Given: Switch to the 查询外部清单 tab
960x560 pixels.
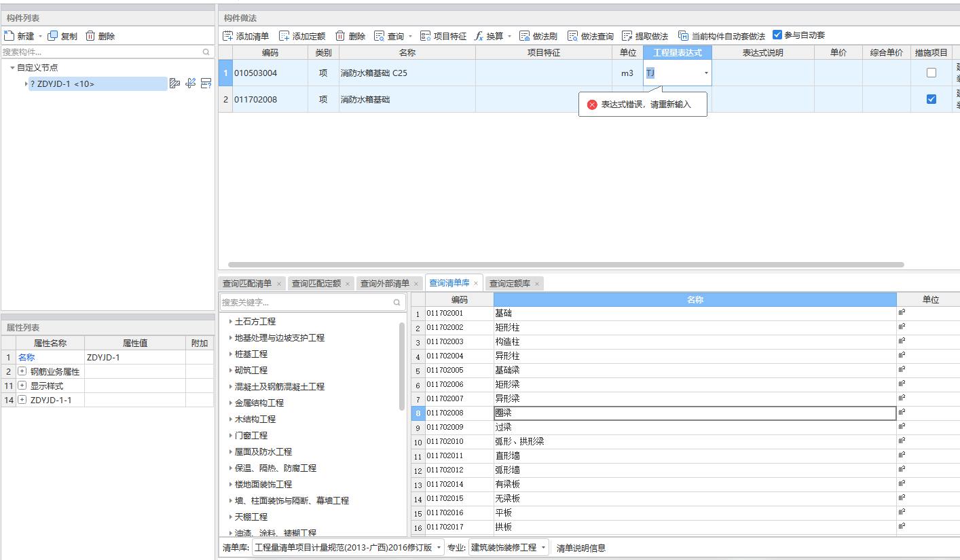Looking at the screenshot, I should [x=385, y=284].
